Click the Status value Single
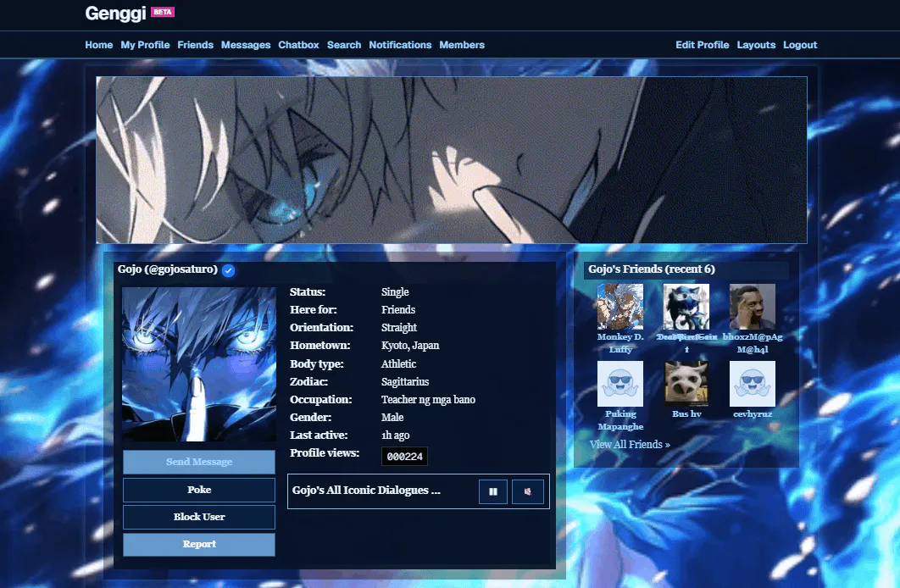 [395, 292]
